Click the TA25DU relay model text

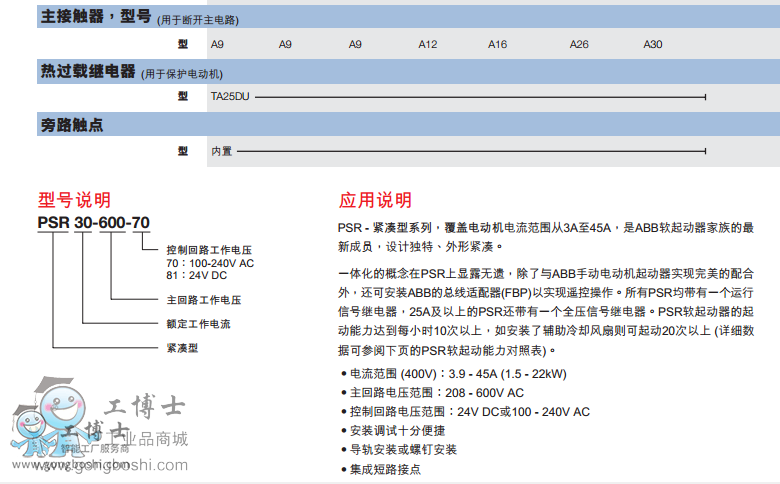click(229, 97)
